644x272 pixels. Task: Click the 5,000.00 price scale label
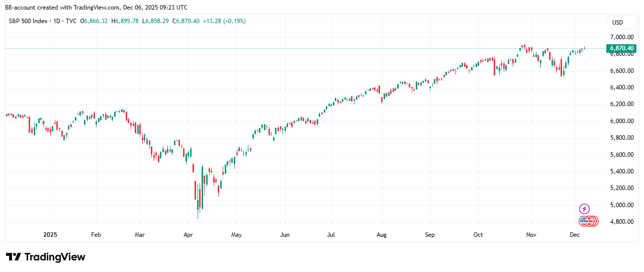click(622, 205)
